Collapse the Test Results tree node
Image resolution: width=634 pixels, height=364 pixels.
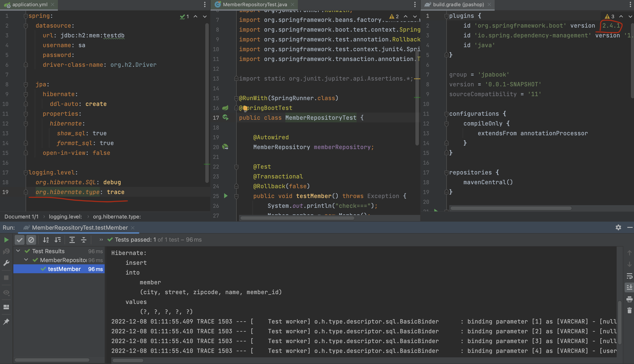[18, 251]
